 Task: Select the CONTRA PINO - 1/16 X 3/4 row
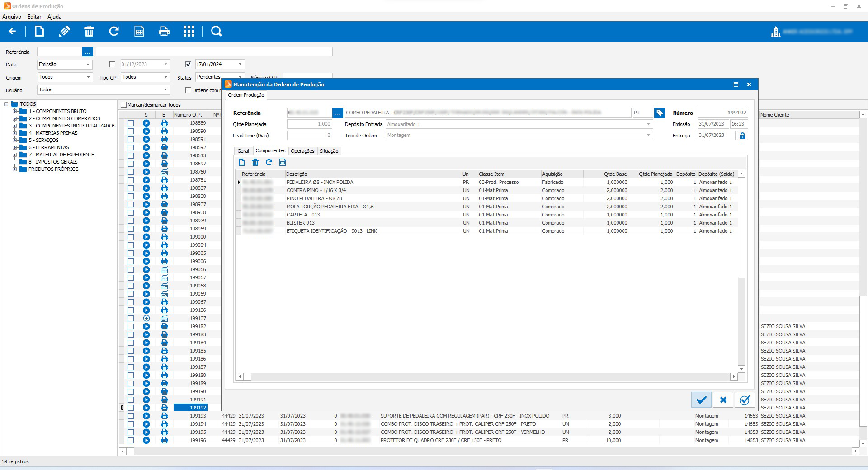487,190
